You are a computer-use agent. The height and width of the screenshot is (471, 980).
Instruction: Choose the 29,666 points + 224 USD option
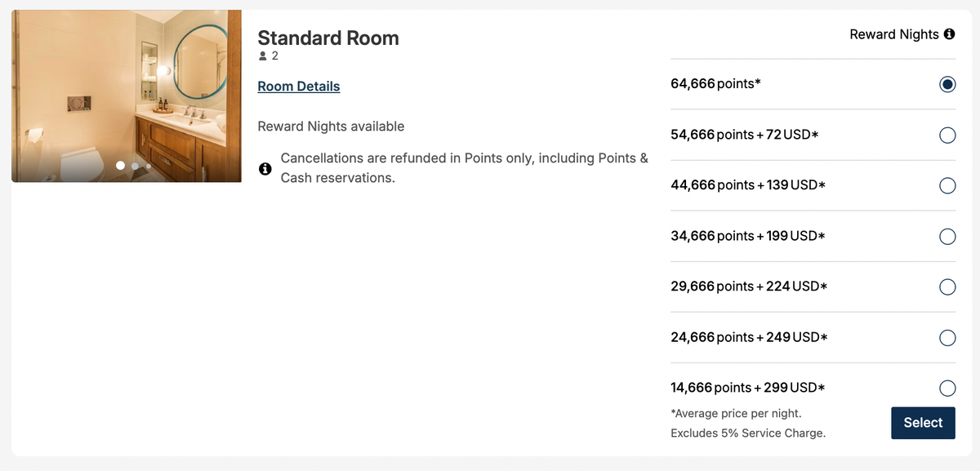point(947,287)
